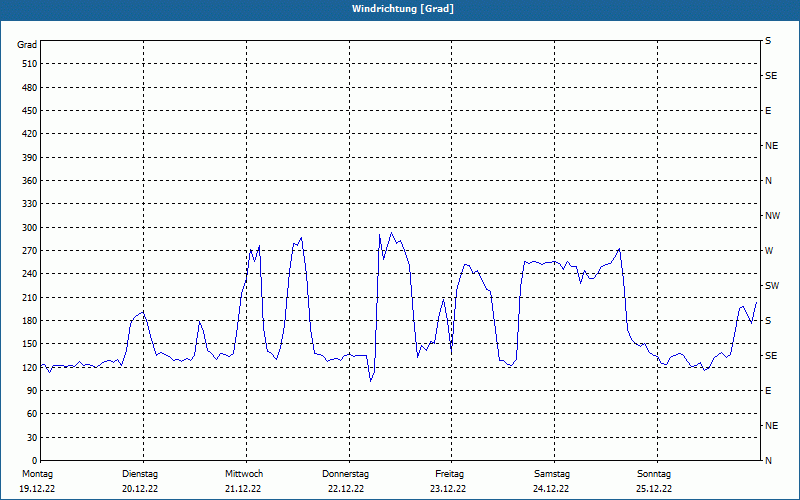Click the NW compass label on right axis
800x500 pixels.
772,216
